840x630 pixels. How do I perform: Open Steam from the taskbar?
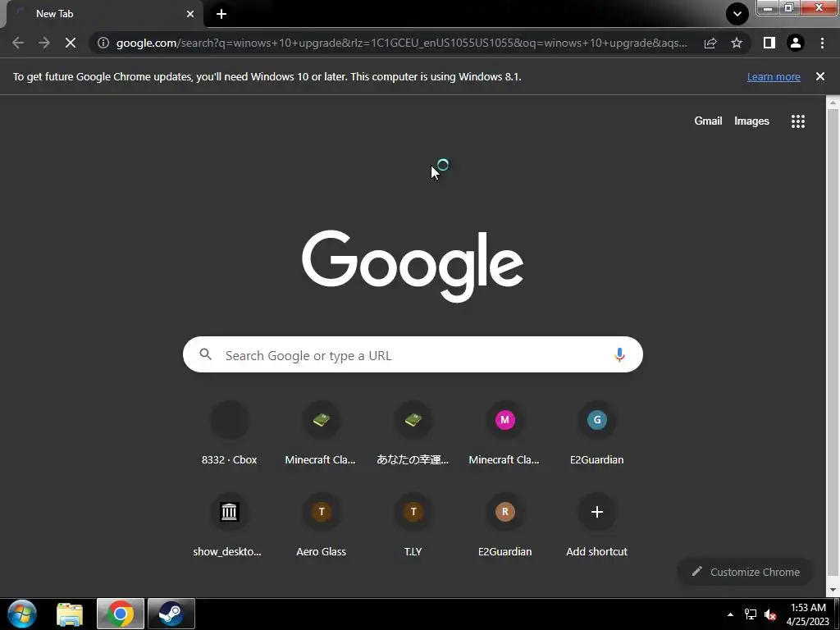click(x=171, y=614)
